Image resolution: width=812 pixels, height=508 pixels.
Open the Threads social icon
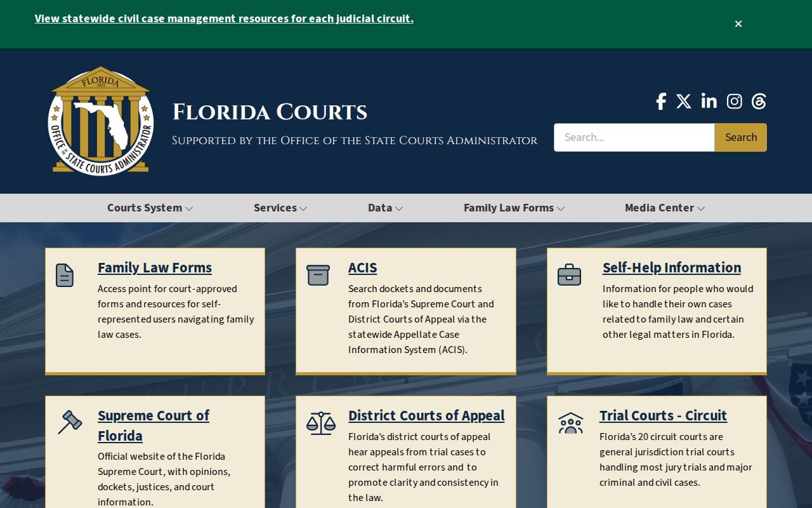point(759,102)
